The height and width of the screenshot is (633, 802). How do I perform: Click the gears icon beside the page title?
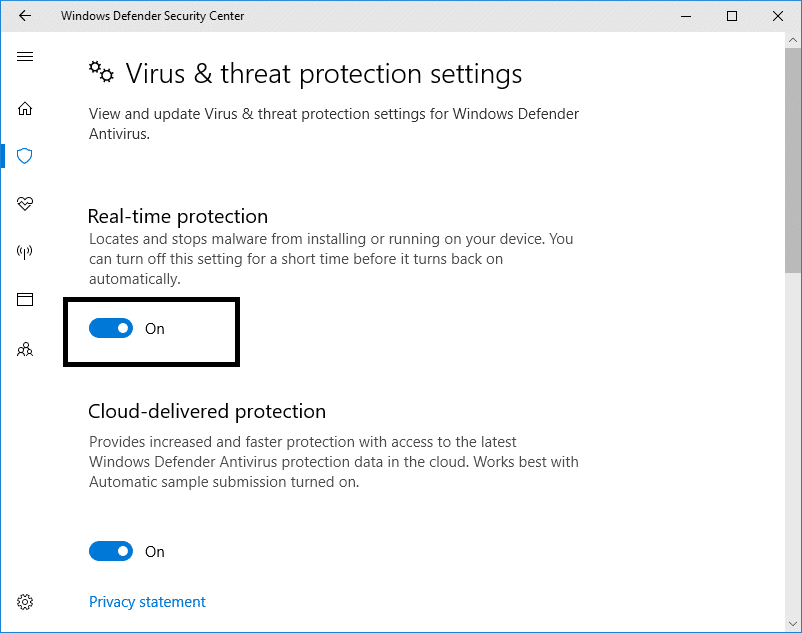[x=100, y=72]
